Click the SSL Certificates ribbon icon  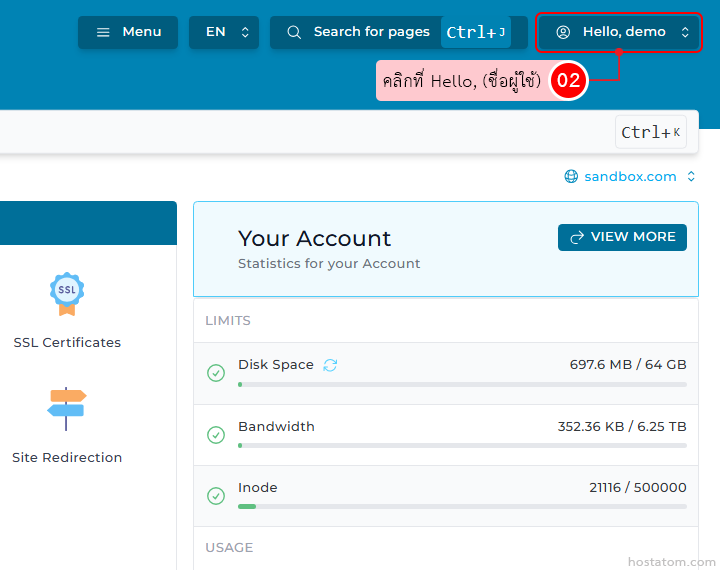click(x=67, y=294)
